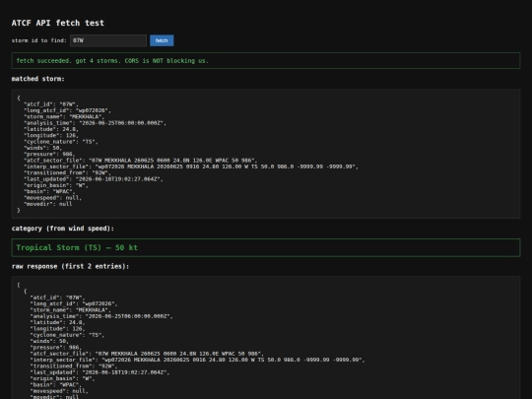Click the transitioned_from line in matched storm
The width and height of the screenshot is (532, 399).
[67, 172]
